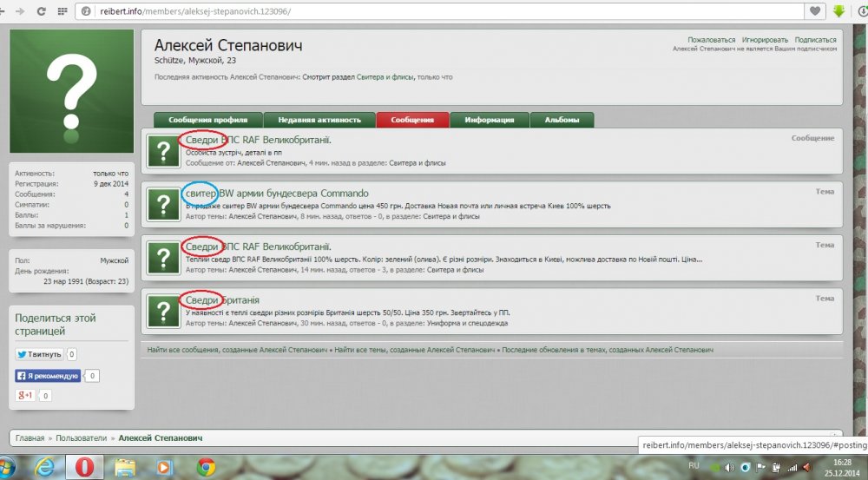Click 'Найти все темы, созданные Алексей Степанович'
Image resolution: width=868 pixels, height=480 pixels.
[415, 350]
